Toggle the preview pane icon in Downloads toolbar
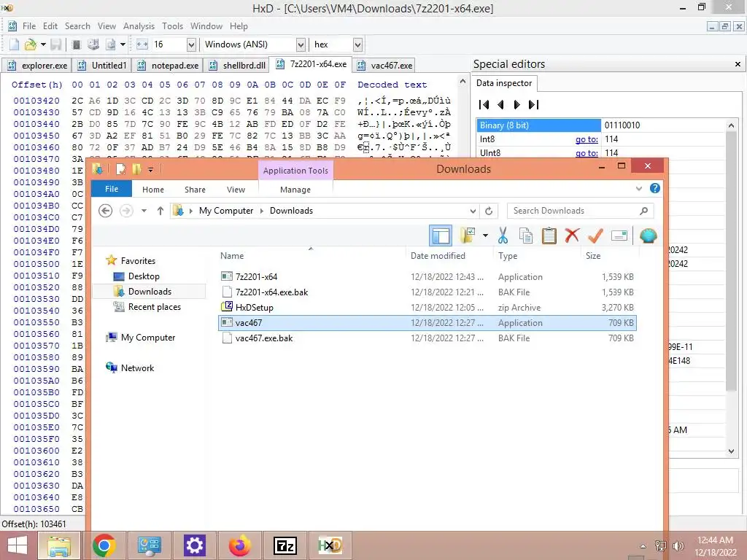The image size is (747, 560). (x=441, y=236)
